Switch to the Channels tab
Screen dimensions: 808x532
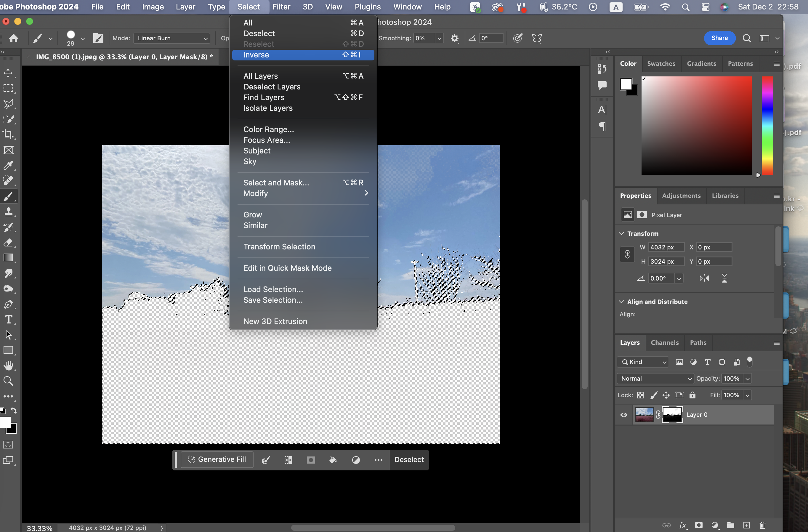(664, 342)
